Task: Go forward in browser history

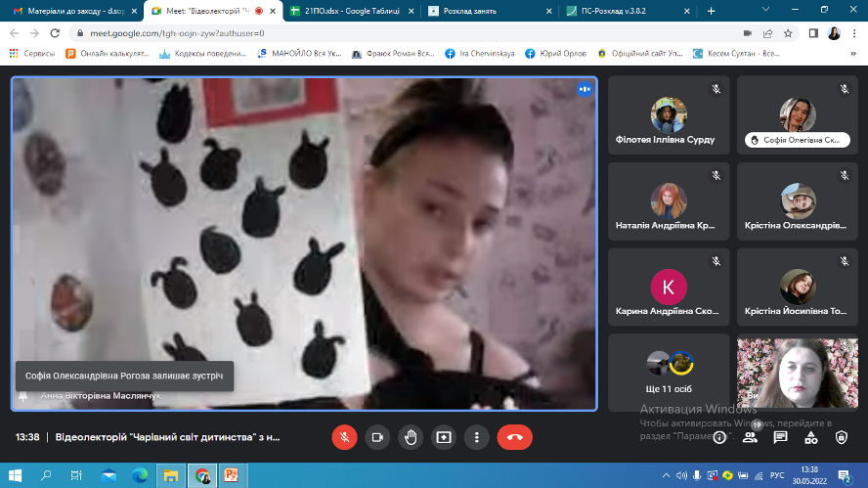Action: 34,33
